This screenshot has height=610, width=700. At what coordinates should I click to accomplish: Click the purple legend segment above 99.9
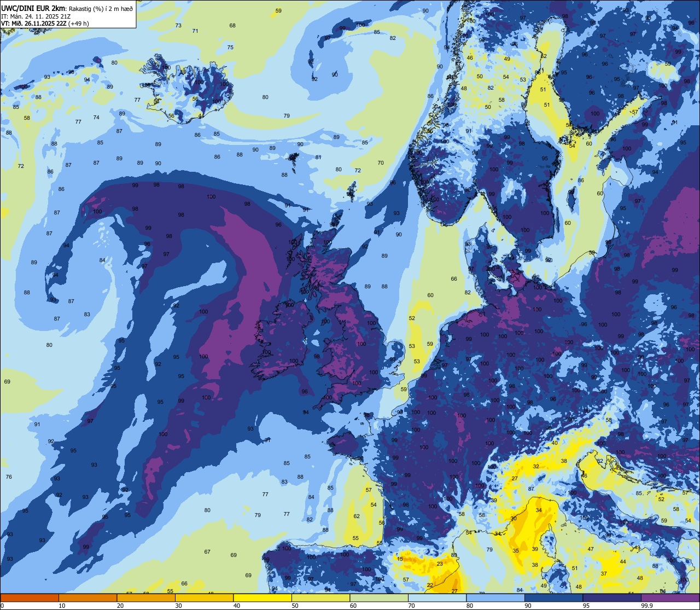[670, 598]
